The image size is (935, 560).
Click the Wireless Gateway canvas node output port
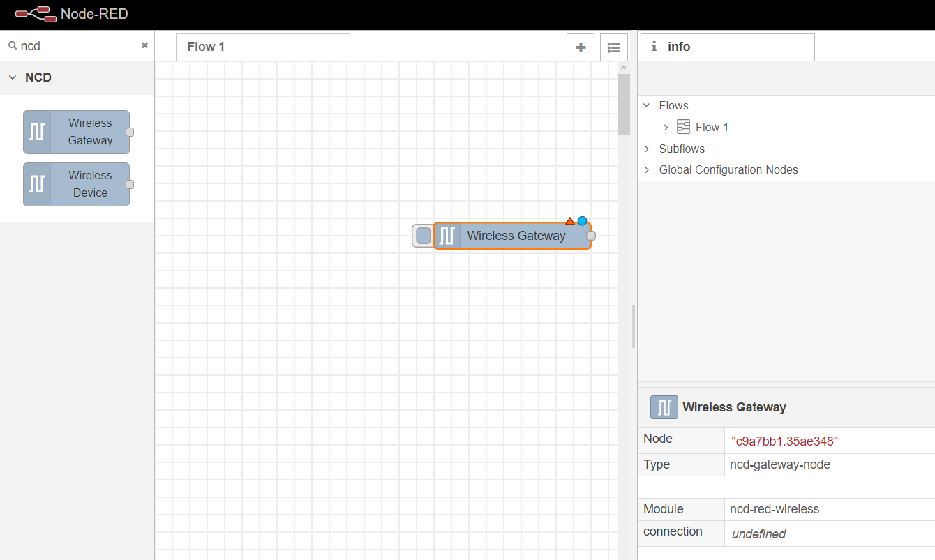pos(591,236)
